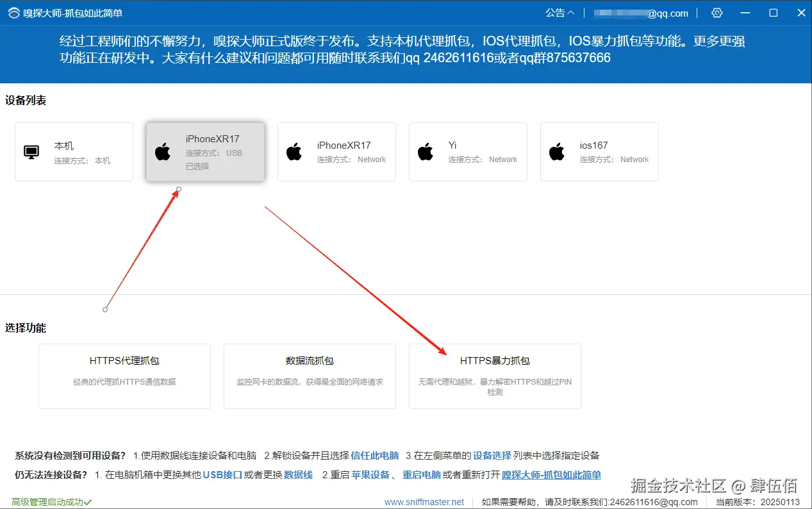Expand the 公告 announcement dropdown
The height and width of the screenshot is (509, 812).
coord(559,13)
